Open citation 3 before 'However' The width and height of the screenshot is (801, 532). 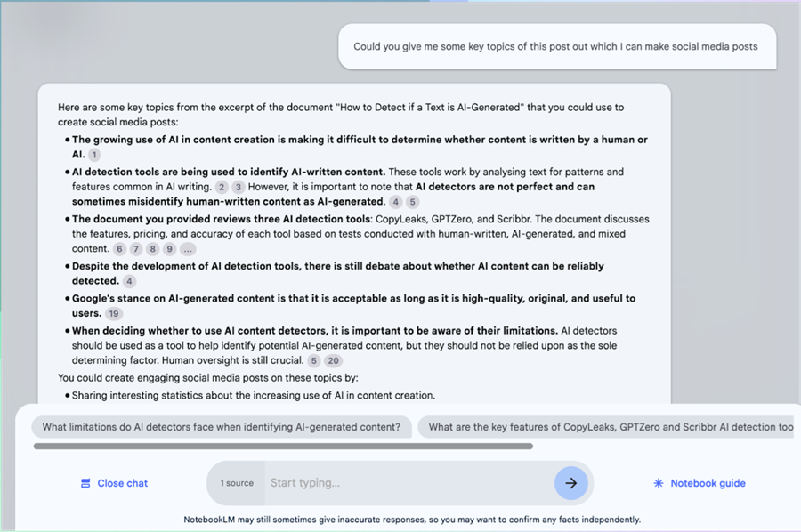point(238,187)
